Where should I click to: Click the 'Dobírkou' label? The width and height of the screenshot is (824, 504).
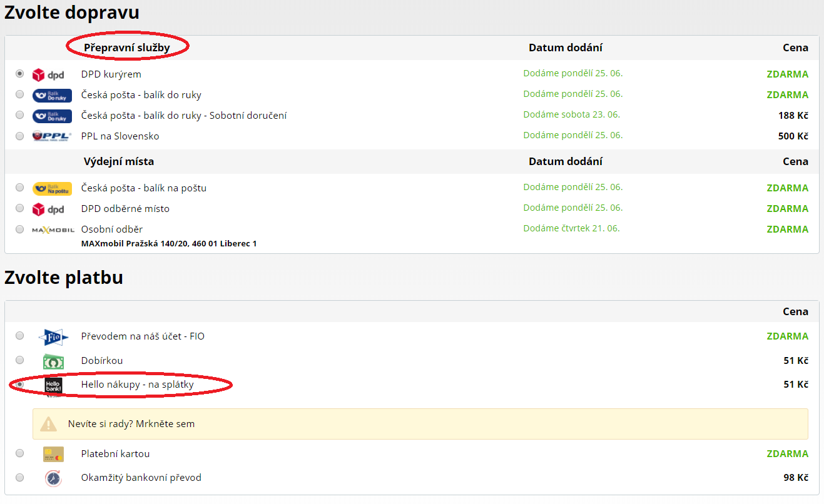click(x=102, y=361)
